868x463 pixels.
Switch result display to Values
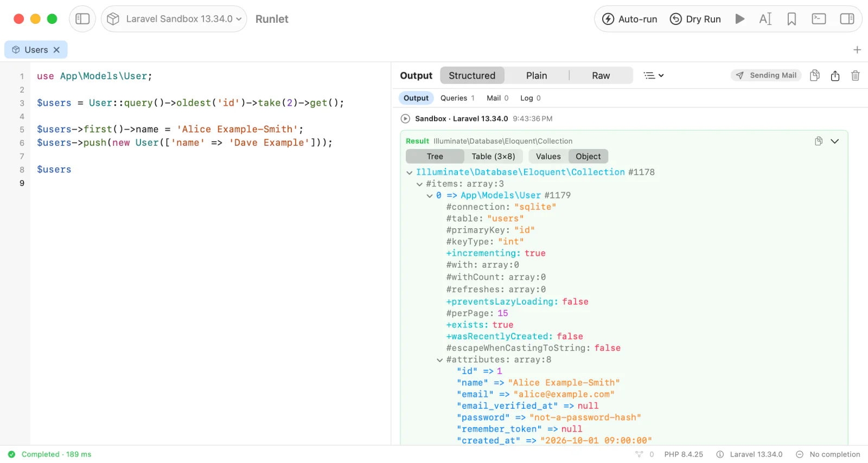coord(548,156)
